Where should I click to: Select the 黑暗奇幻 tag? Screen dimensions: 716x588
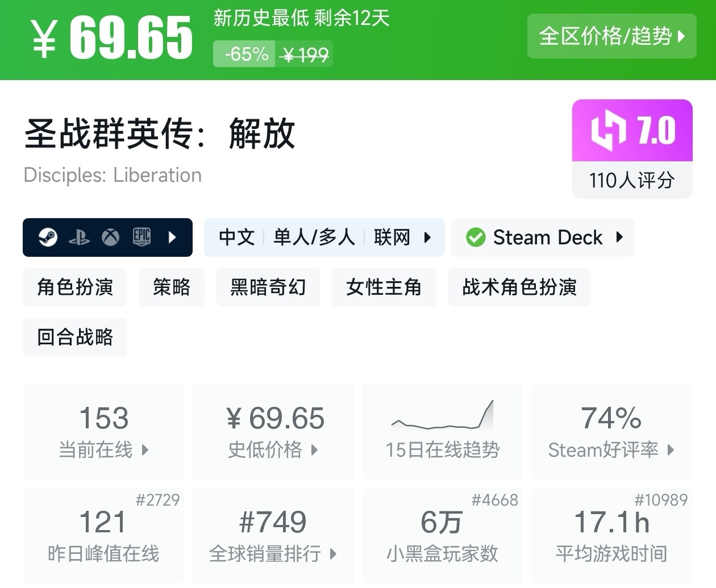[x=268, y=287]
